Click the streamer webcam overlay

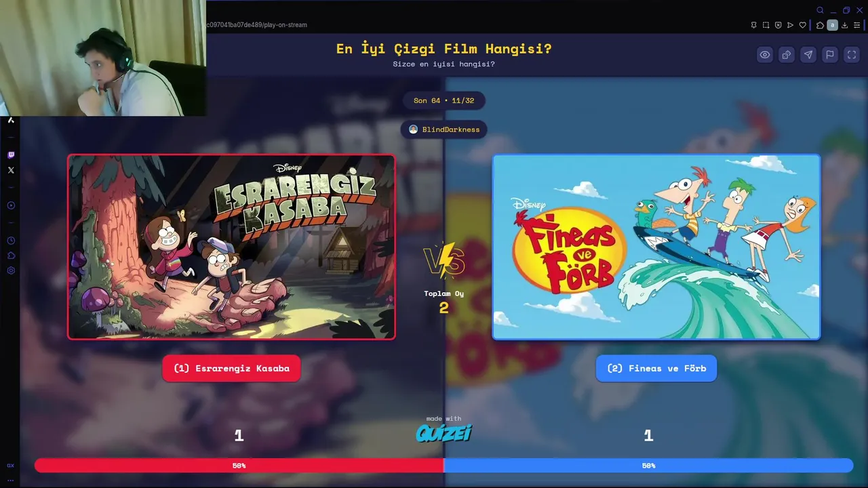click(x=103, y=58)
